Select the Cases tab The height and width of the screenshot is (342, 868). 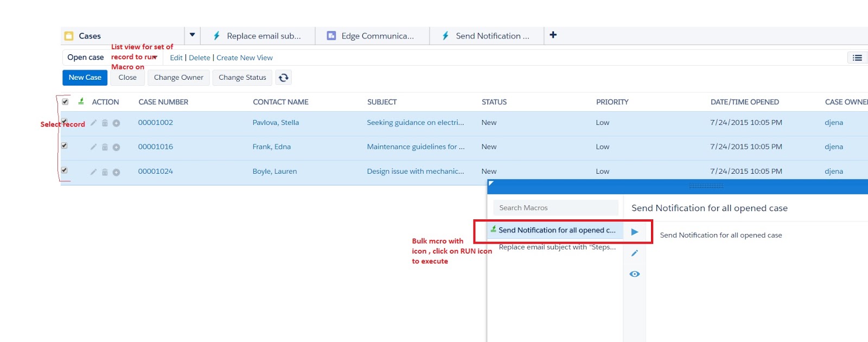123,36
